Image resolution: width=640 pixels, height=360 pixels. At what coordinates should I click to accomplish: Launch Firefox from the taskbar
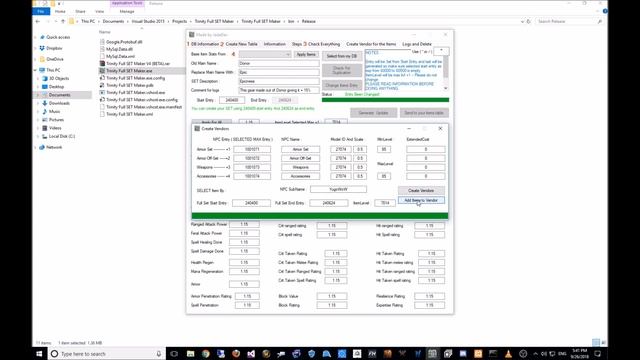236,353
